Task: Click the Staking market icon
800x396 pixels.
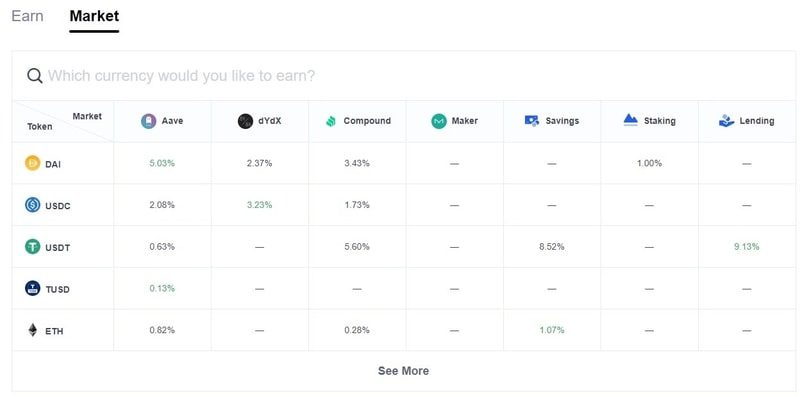Action: click(631, 120)
